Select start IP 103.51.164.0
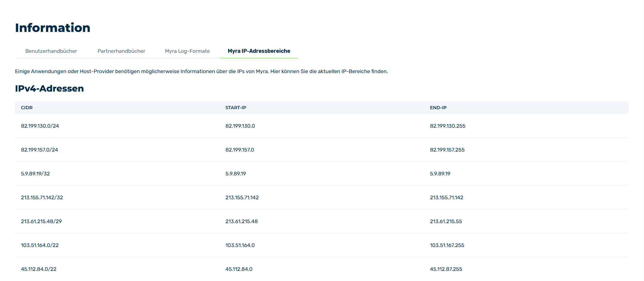Screen dimensions: 644x281 (x=240, y=245)
